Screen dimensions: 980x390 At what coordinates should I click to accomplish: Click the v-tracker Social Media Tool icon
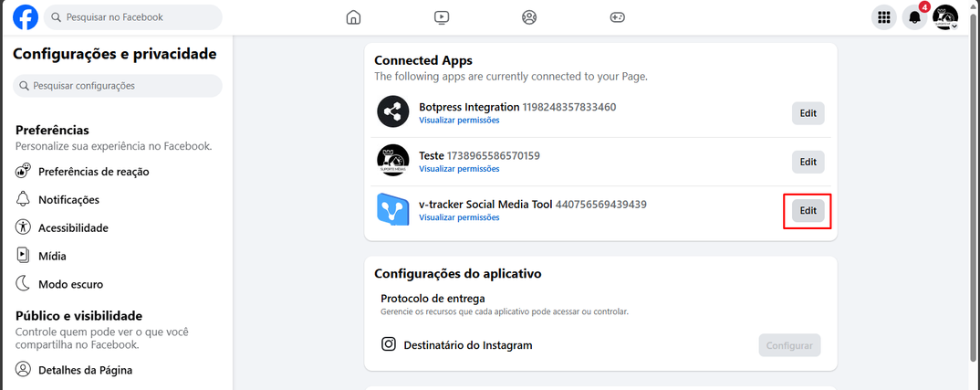click(x=393, y=210)
